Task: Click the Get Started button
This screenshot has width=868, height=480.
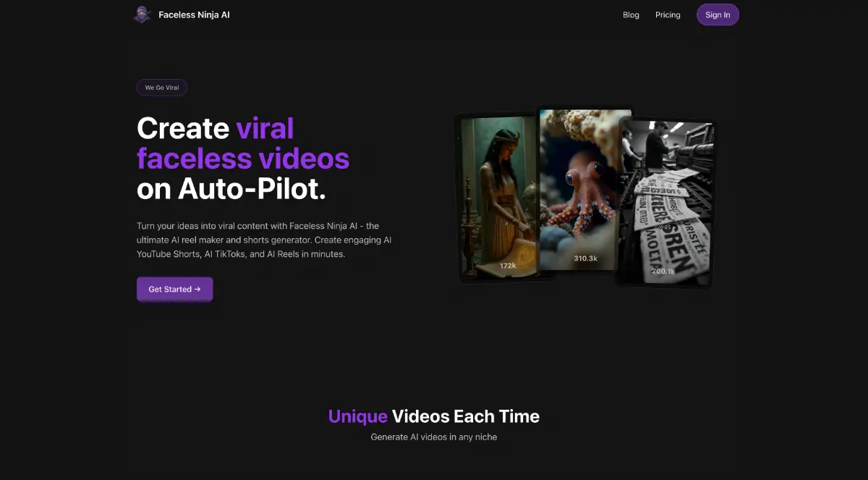Action: [x=174, y=289]
